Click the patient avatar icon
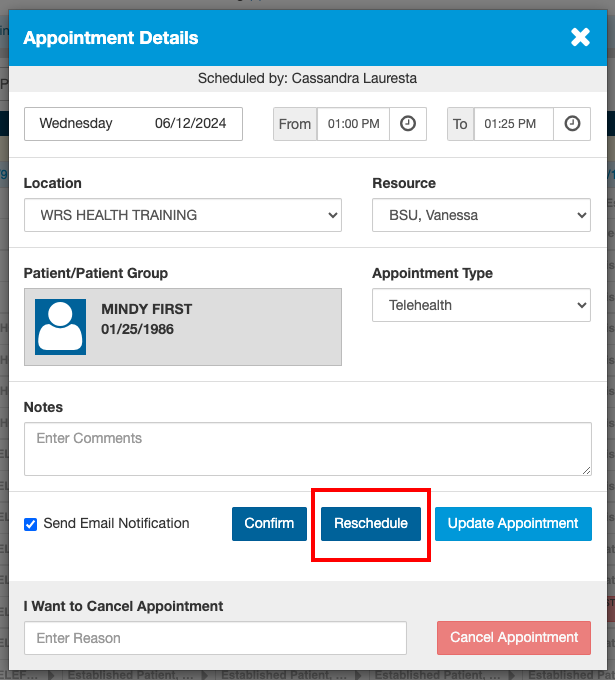Viewport: 615px width, 680px height. point(60,326)
